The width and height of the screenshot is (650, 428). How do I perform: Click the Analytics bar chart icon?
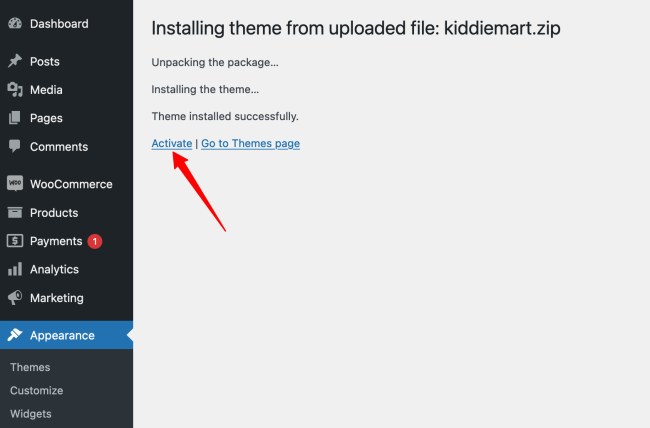click(x=15, y=269)
